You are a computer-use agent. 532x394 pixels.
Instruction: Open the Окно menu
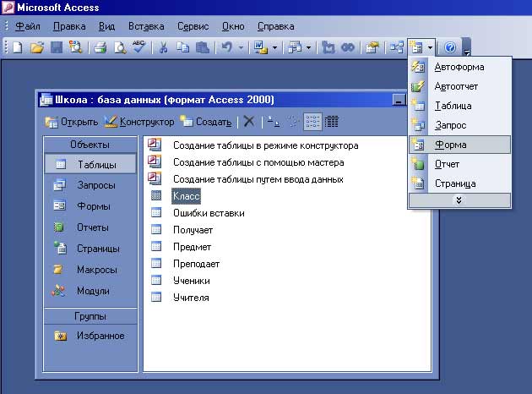pyautogui.click(x=233, y=26)
